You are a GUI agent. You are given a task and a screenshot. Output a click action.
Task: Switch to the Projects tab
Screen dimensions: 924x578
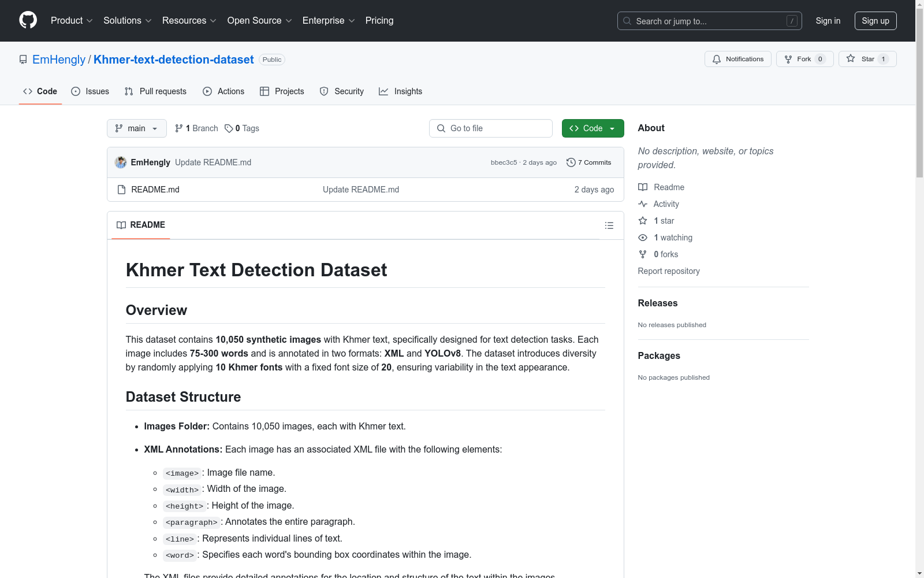(x=282, y=91)
